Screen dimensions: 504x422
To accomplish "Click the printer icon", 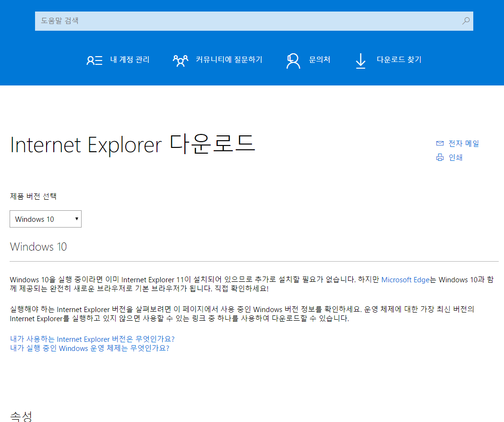I will (440, 157).
